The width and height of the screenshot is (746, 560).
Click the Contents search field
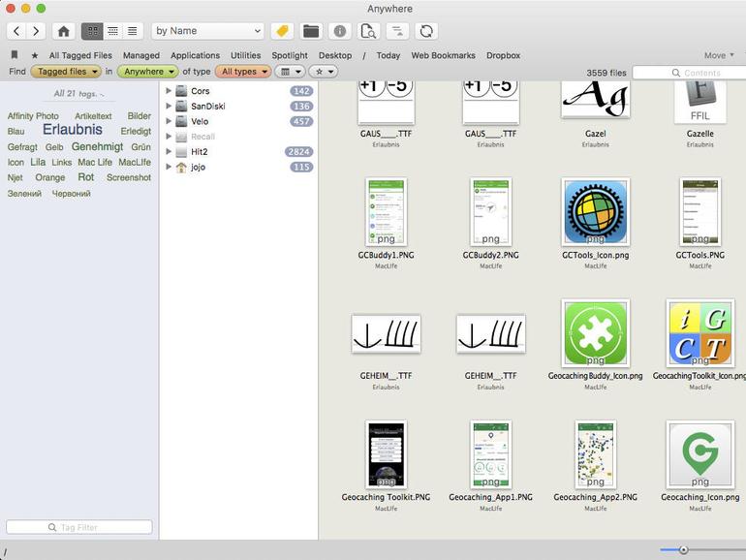tap(690, 73)
